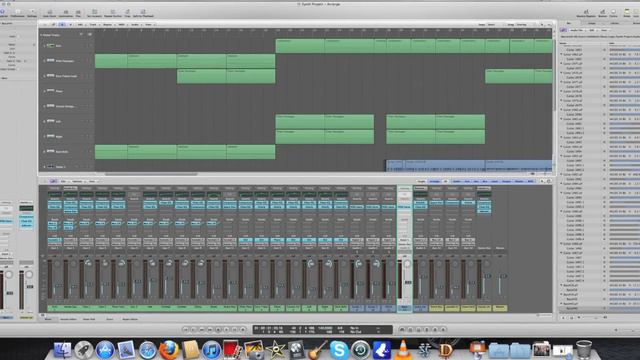Viewport: 640px width, 360px height.
Task: Click the highlighted selected channel strip's fader
Action: 408,282
